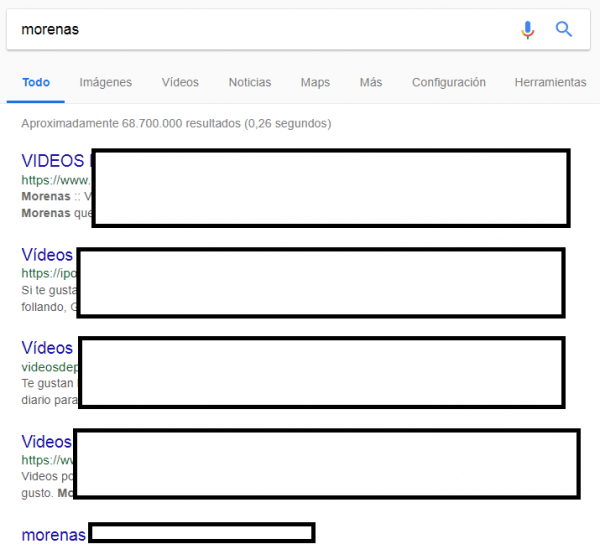
Task: Open the Maps tab
Action: [315, 82]
